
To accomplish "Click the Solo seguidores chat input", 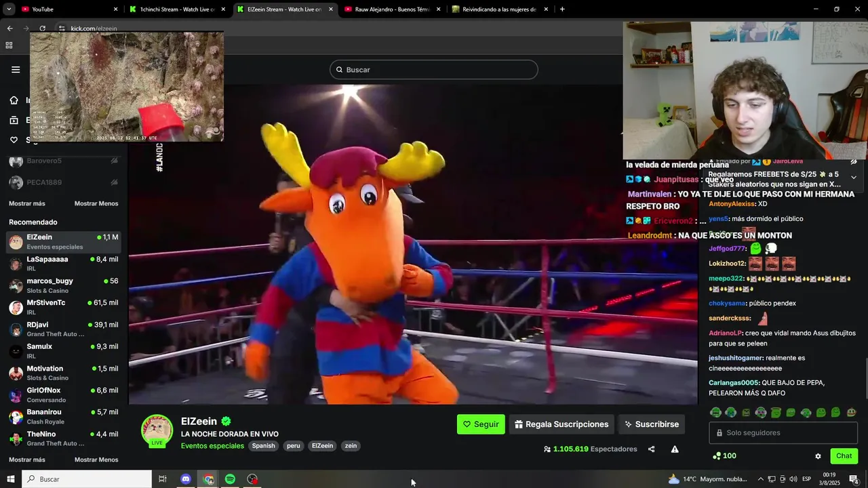I will click(783, 432).
